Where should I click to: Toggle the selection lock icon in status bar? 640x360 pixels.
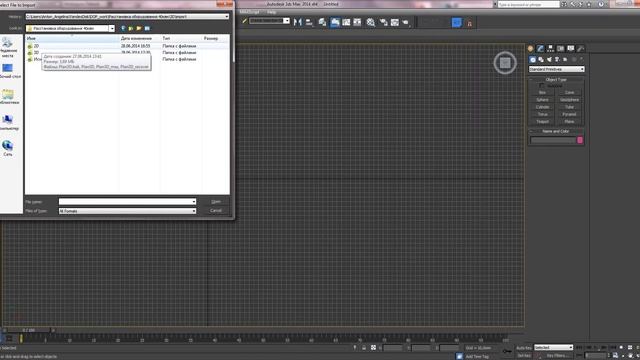tap(364, 348)
